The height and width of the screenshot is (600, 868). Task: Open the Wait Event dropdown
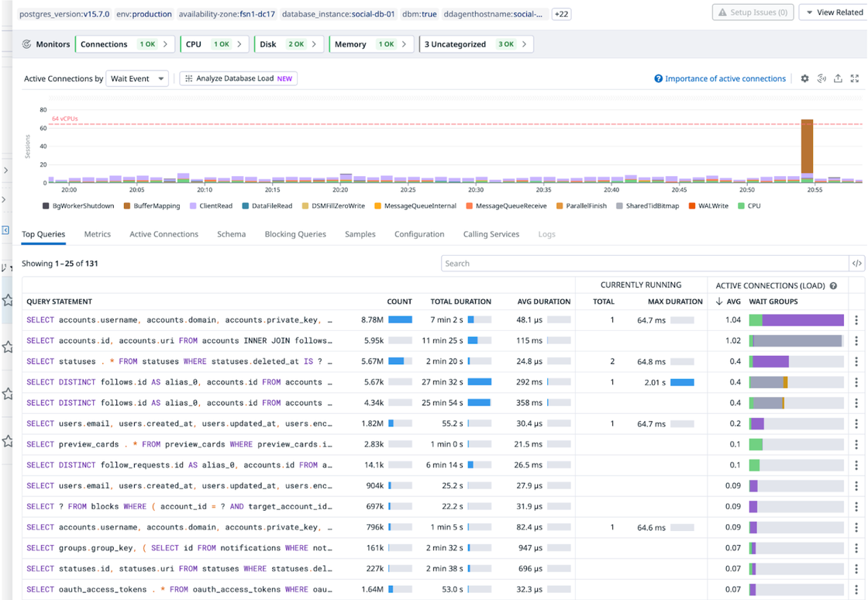137,78
